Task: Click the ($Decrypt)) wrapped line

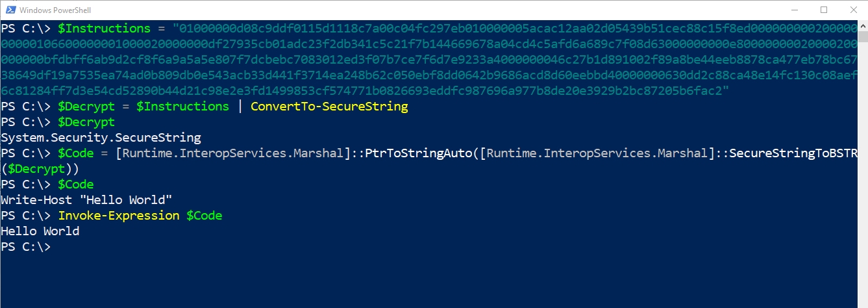Action: [40, 169]
